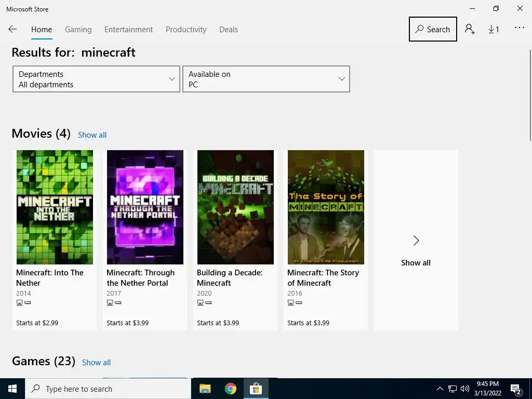Click Show all next to Movies
The image size is (532, 399).
tap(92, 135)
